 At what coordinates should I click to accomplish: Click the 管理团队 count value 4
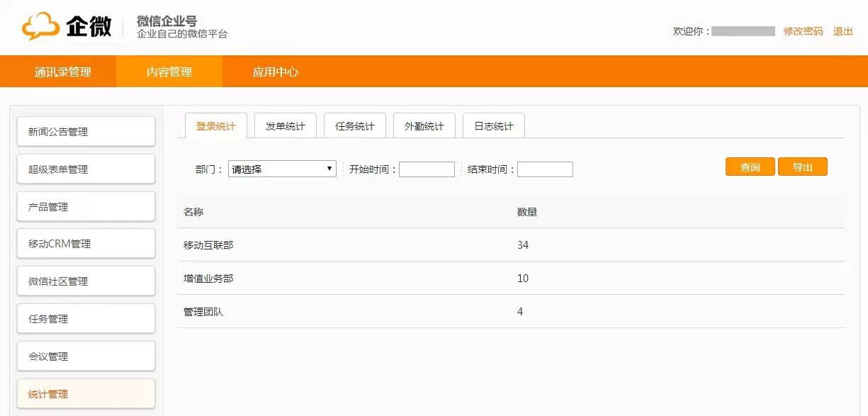click(x=520, y=312)
